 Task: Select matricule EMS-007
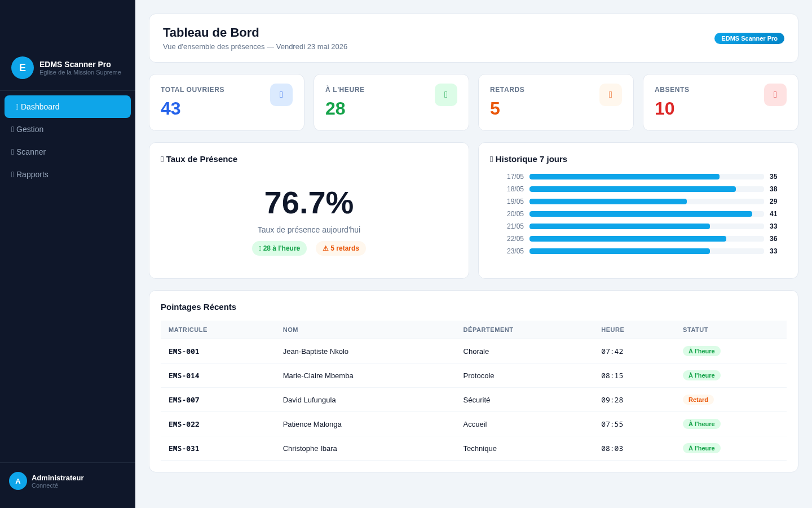(184, 400)
